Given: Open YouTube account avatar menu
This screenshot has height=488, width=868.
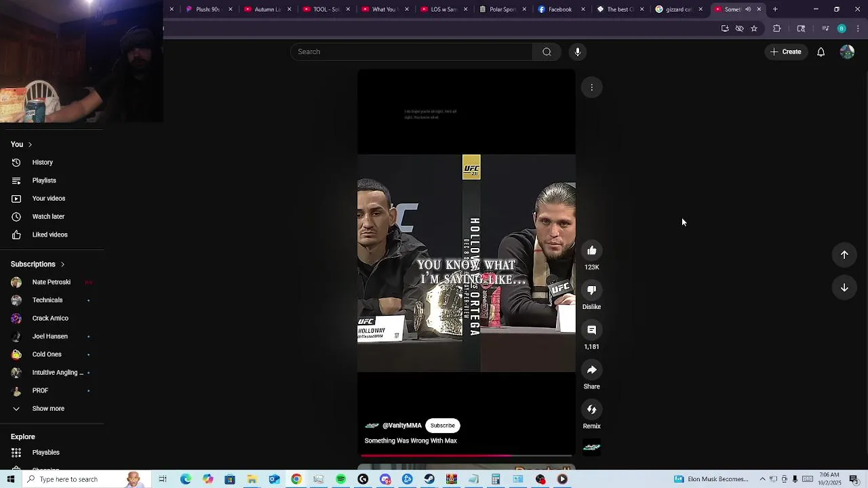Looking at the screenshot, I should [x=847, y=52].
